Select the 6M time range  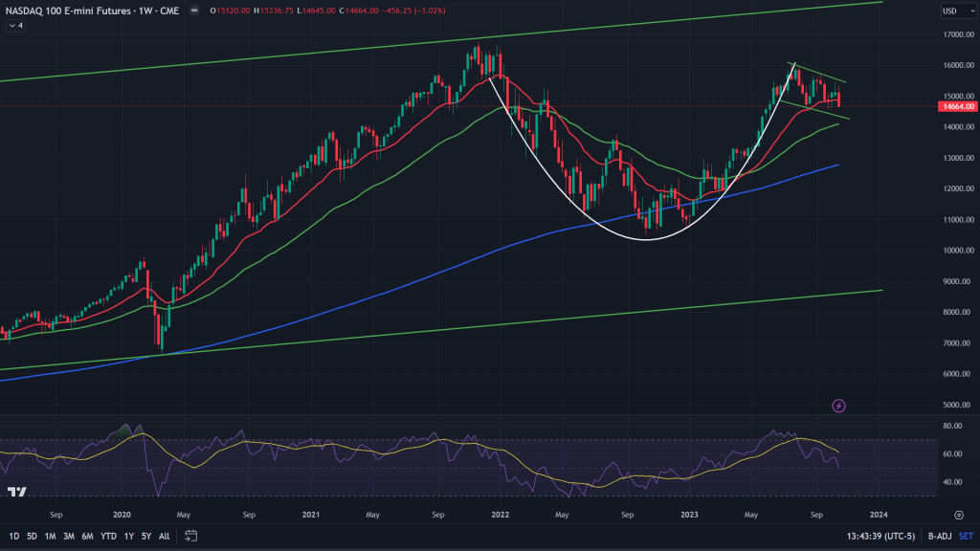pyautogui.click(x=86, y=536)
